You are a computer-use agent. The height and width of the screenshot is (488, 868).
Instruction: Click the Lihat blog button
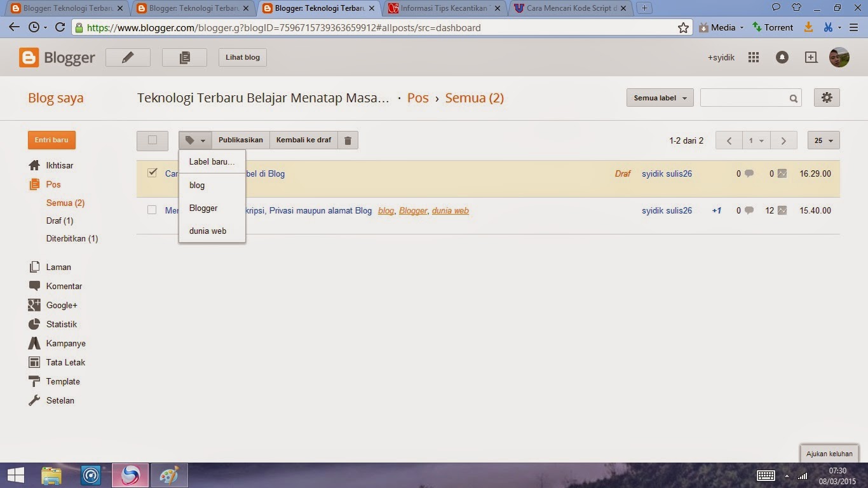coord(243,57)
